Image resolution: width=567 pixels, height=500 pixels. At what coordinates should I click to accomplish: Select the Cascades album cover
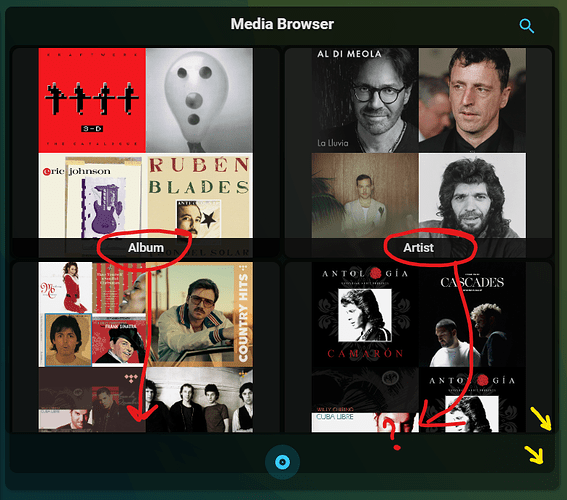click(x=472, y=315)
